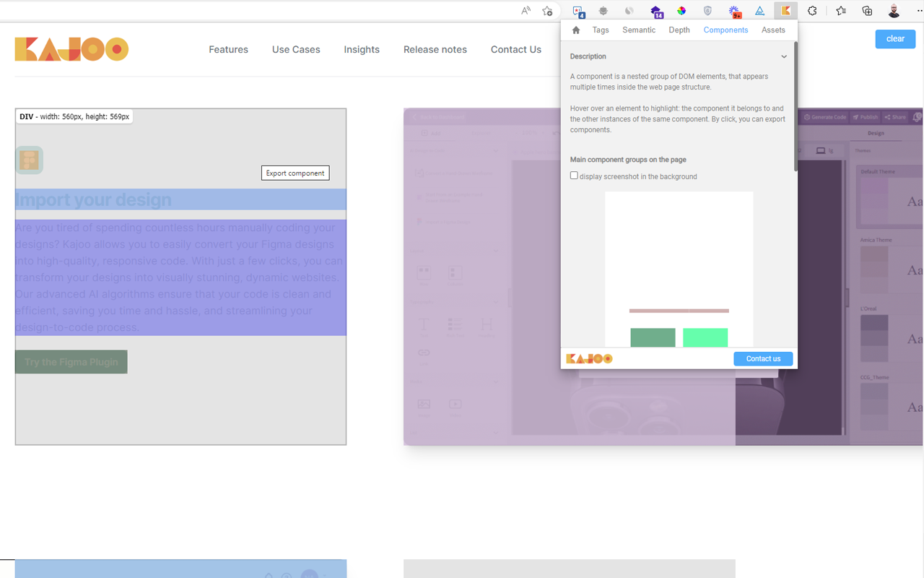Collapse the Description section
Image resolution: width=924 pixels, height=578 pixels.
point(784,56)
